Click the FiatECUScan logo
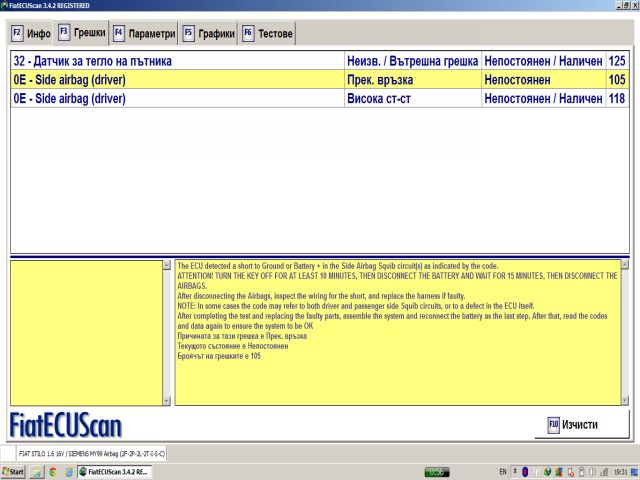Screen dimensions: 640x480 (66, 425)
